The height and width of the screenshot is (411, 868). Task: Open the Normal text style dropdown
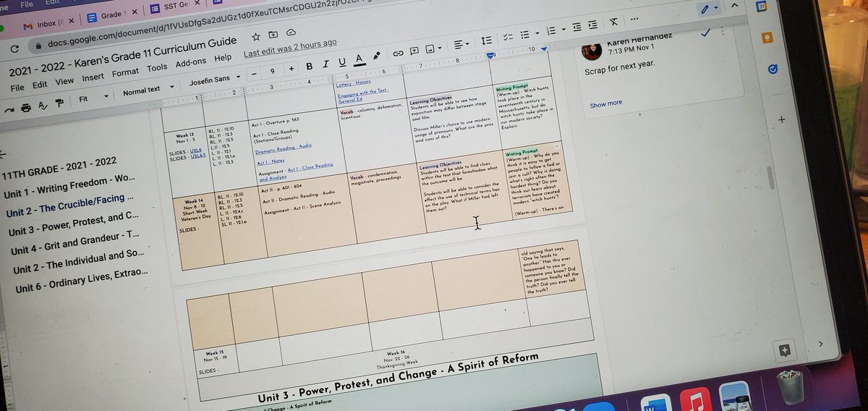point(148,91)
